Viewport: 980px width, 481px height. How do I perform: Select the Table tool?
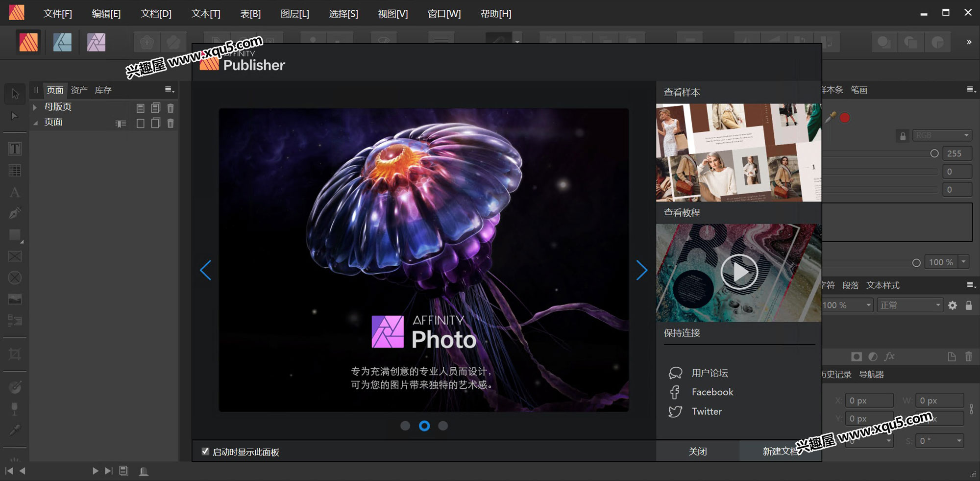coord(15,171)
